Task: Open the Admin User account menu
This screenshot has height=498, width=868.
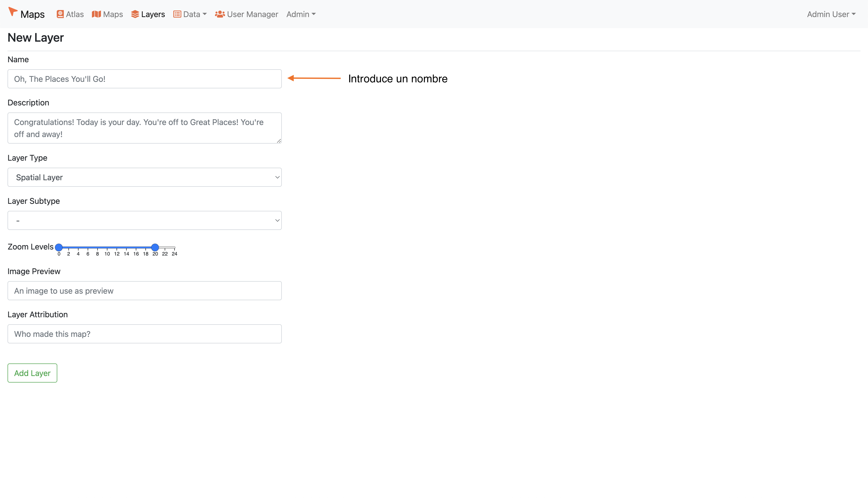Action: (831, 14)
